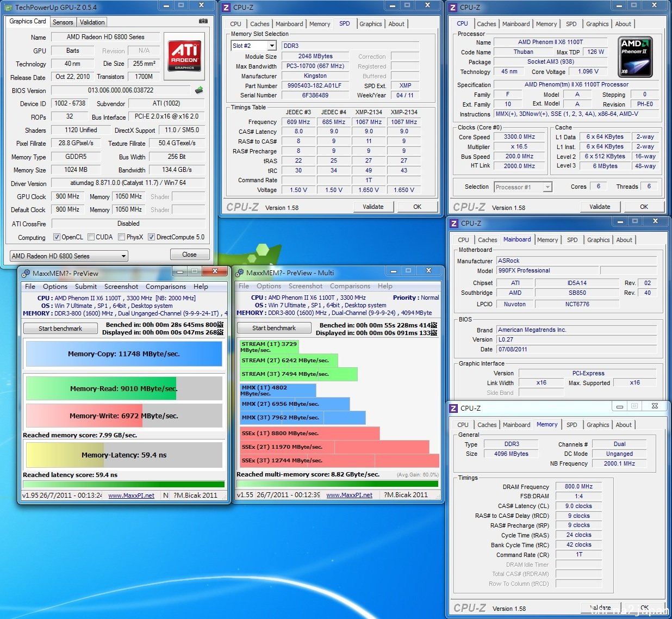Click the BIOS save chip icon in GPU-Z
Viewport: 672px width, 619px height.
(x=199, y=90)
